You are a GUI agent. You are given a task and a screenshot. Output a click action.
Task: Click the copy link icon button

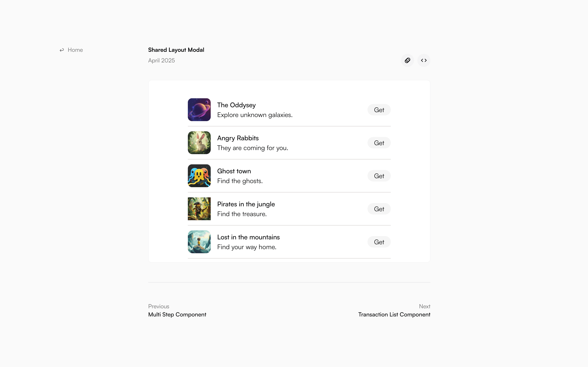tap(408, 60)
